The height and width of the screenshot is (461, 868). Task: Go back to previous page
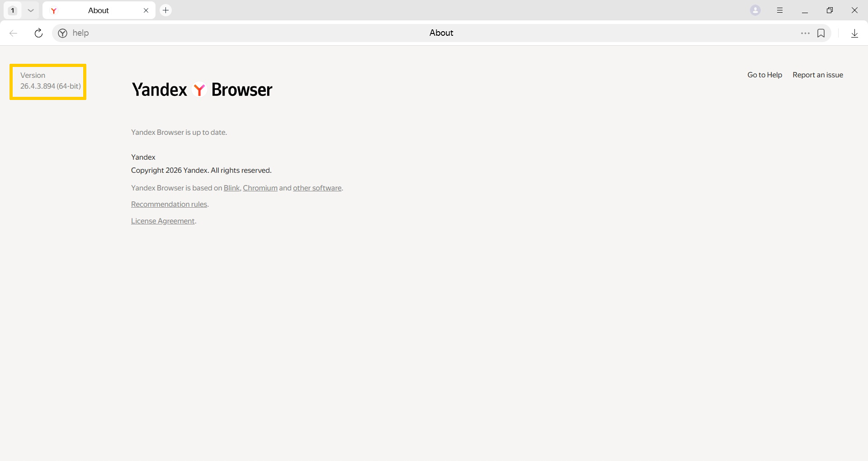(x=14, y=33)
